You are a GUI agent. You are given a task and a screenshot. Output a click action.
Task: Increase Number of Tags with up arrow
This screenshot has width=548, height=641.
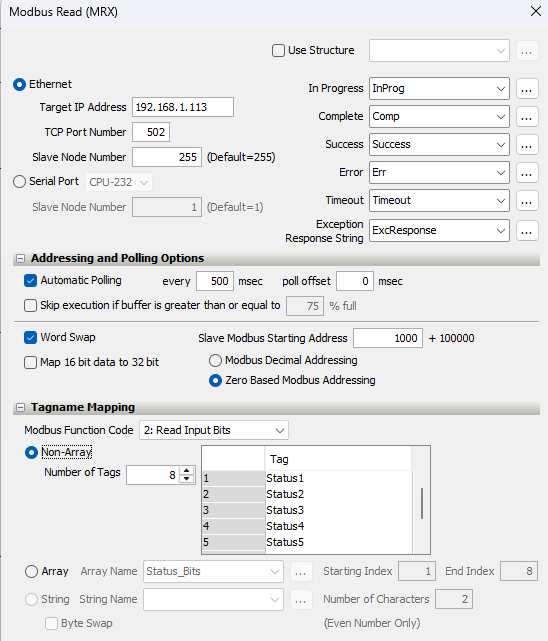pyautogui.click(x=187, y=471)
